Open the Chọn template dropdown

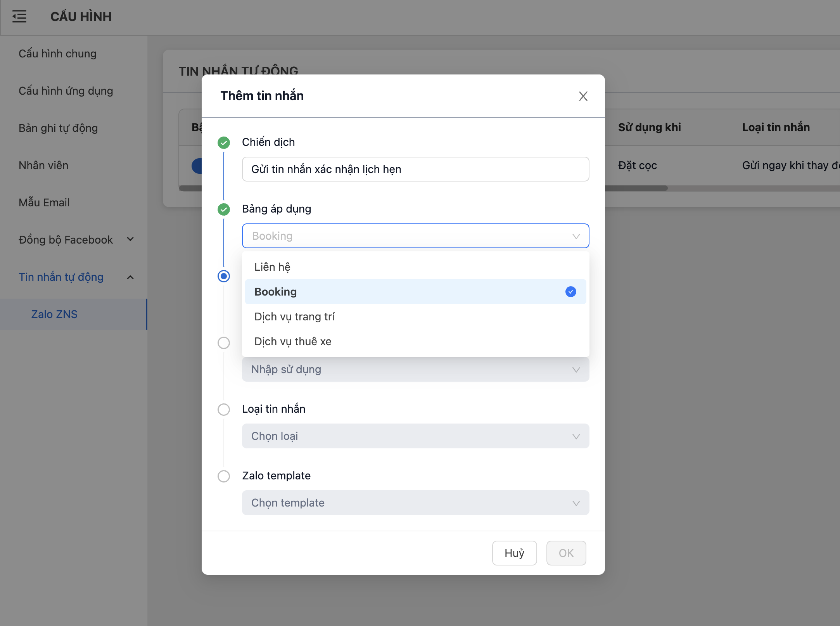415,503
